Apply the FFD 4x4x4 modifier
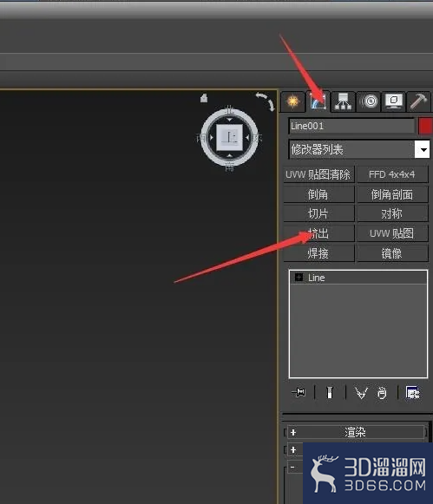This screenshot has width=433, height=504. point(392,174)
